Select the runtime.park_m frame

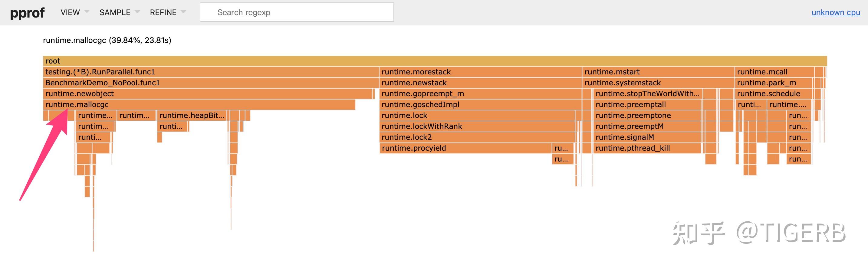[774, 83]
